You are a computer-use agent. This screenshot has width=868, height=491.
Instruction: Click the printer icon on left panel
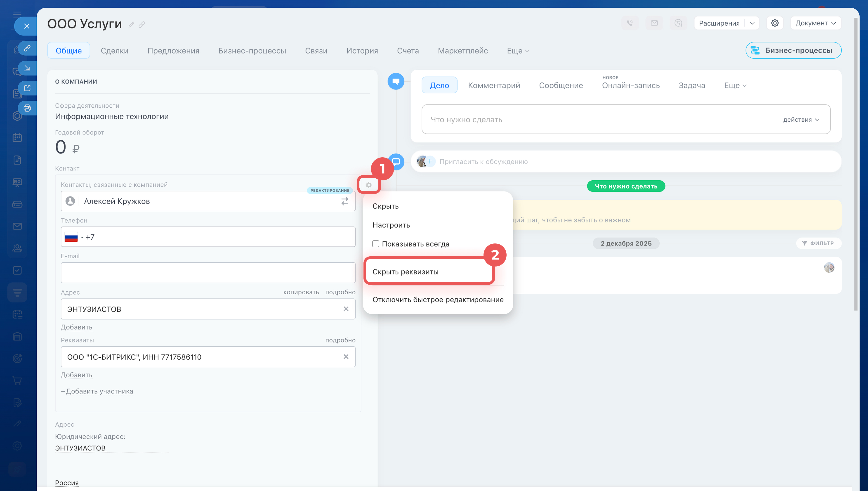click(x=27, y=108)
